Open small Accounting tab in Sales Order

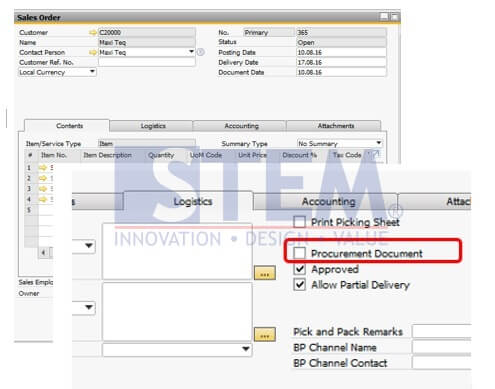(x=241, y=126)
